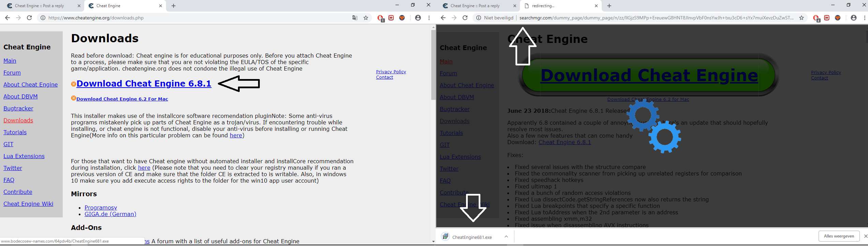Click 'here' link for installer-free version
This screenshot has height=246, width=868.
pos(144,168)
